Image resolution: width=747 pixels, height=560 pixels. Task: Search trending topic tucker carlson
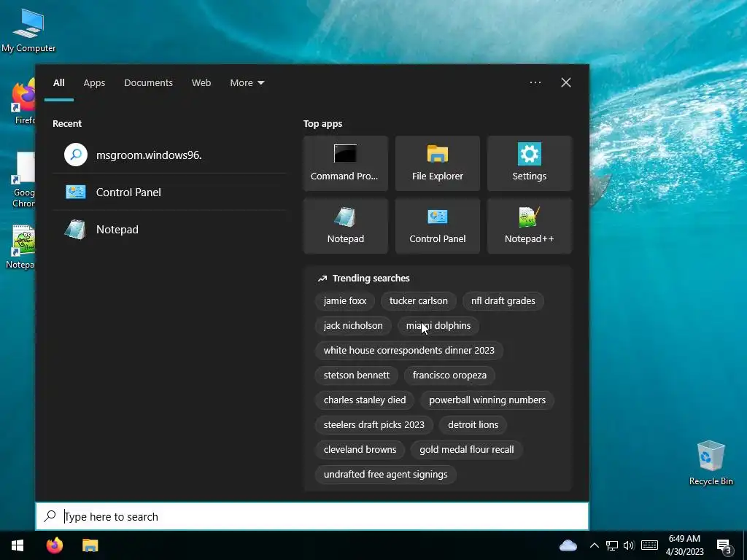point(418,301)
